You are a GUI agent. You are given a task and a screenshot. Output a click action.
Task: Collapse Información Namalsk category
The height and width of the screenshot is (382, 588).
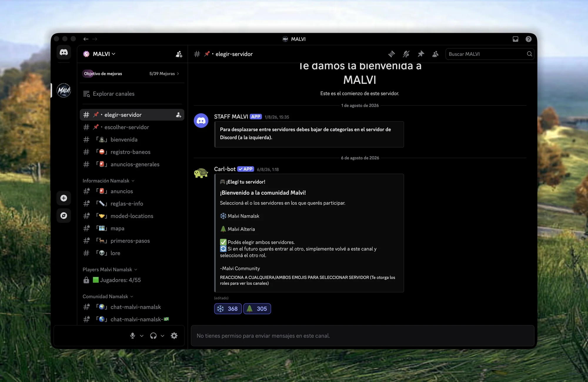pyautogui.click(x=108, y=181)
